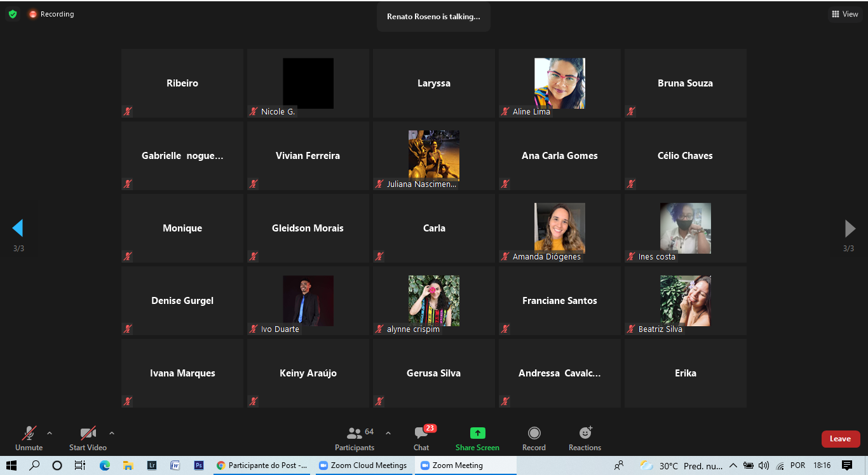Expand video options next to Start Video
The height and width of the screenshot is (475, 868).
click(x=112, y=433)
